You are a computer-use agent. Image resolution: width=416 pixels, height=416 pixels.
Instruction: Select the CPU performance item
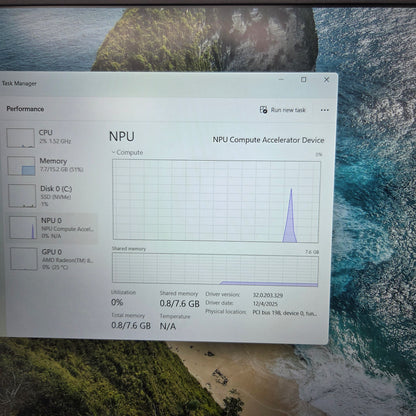click(50, 137)
